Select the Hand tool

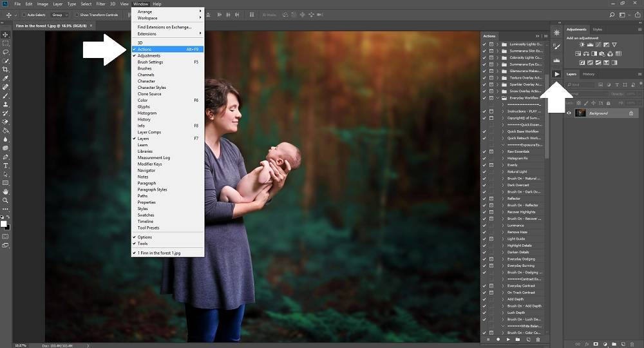[5, 191]
